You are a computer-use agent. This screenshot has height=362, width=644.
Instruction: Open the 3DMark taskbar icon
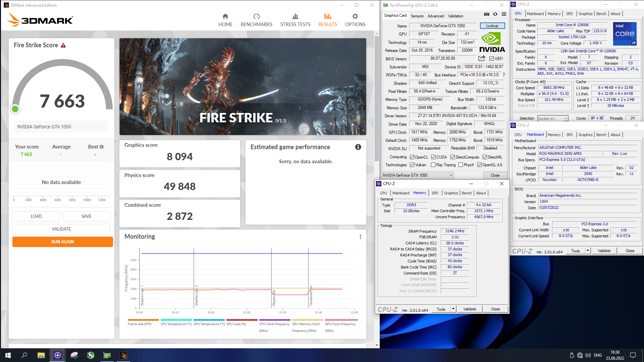click(123, 355)
